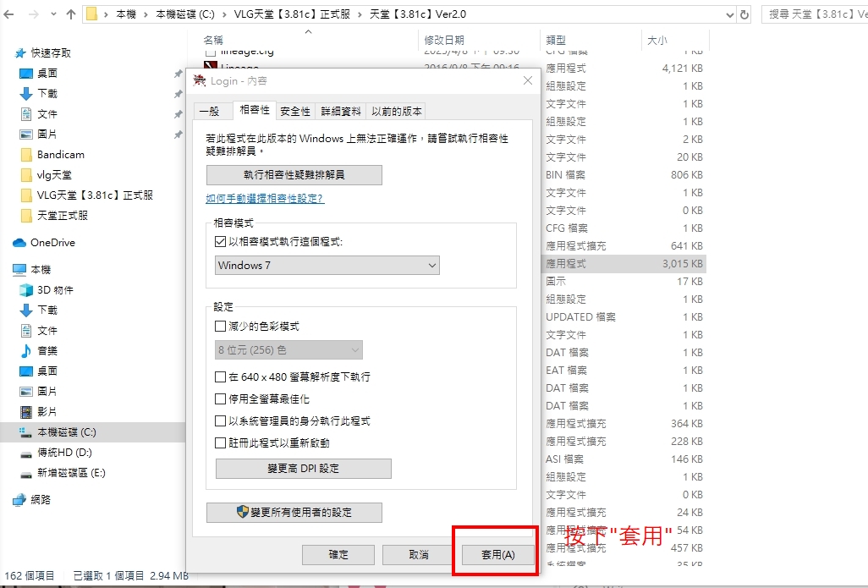Image resolution: width=868 pixels, height=588 pixels.
Task: Switch to the 詳細資料 tab
Action: (341, 112)
